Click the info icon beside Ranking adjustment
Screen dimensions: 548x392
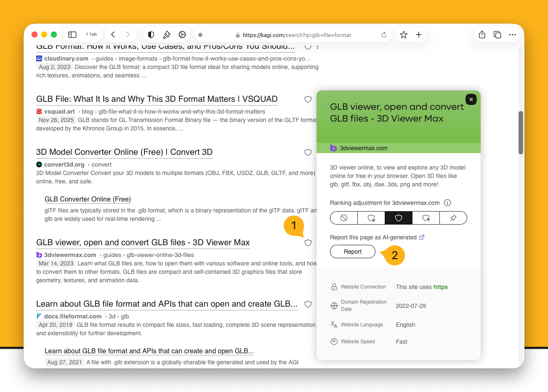(x=447, y=203)
